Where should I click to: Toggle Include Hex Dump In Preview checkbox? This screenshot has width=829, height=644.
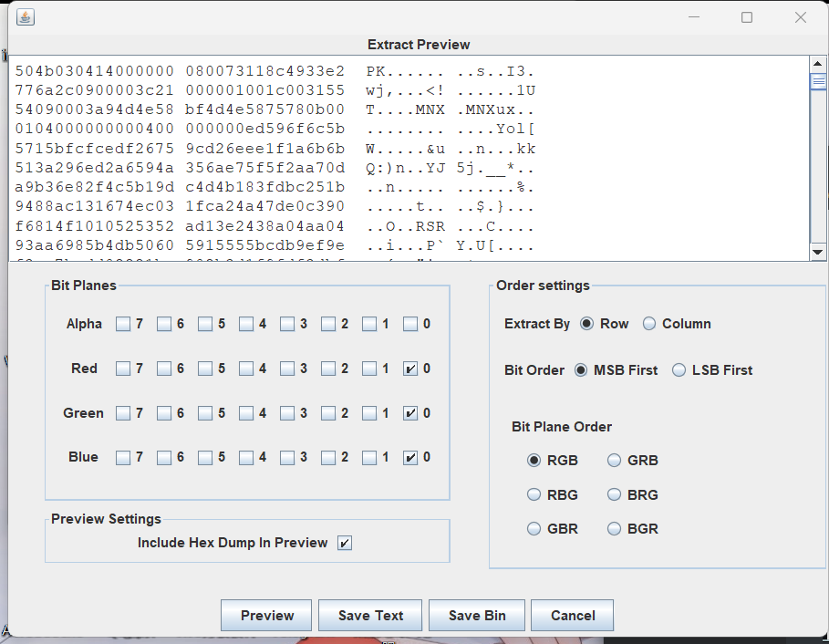tap(345, 543)
